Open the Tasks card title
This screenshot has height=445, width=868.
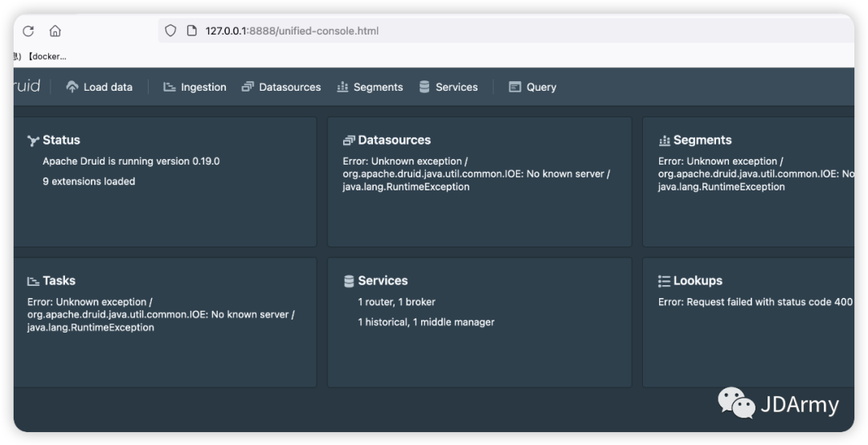[59, 280]
